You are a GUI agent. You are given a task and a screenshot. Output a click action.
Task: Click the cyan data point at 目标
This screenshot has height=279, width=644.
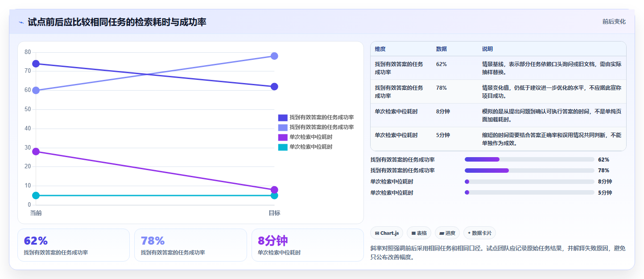274,196
